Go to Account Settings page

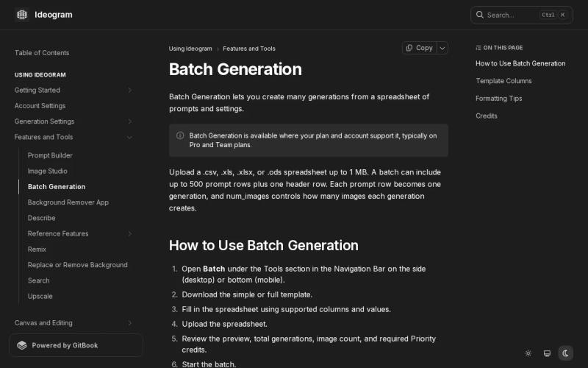click(40, 106)
